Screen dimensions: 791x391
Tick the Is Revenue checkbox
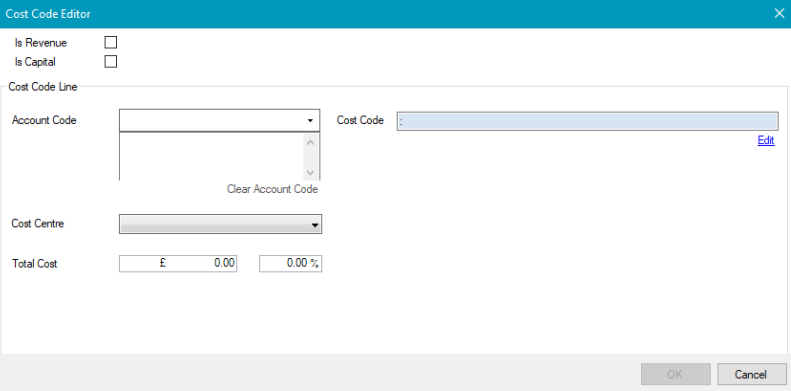110,42
